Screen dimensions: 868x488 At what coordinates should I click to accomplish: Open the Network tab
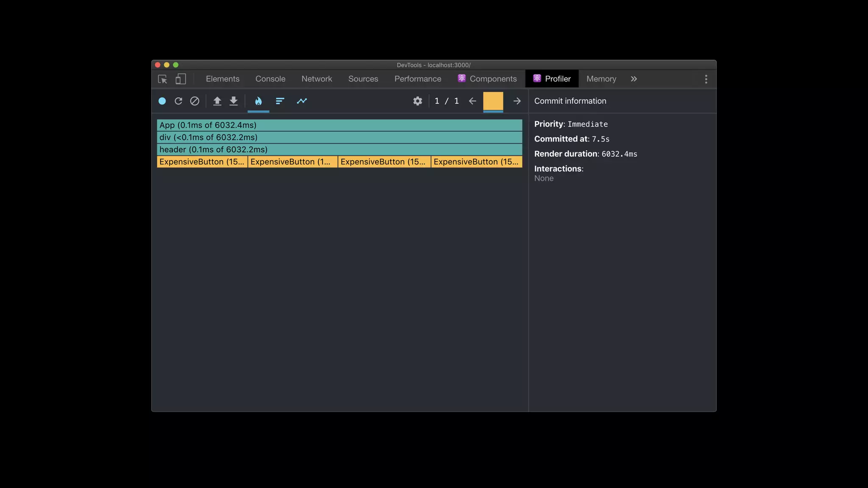317,79
